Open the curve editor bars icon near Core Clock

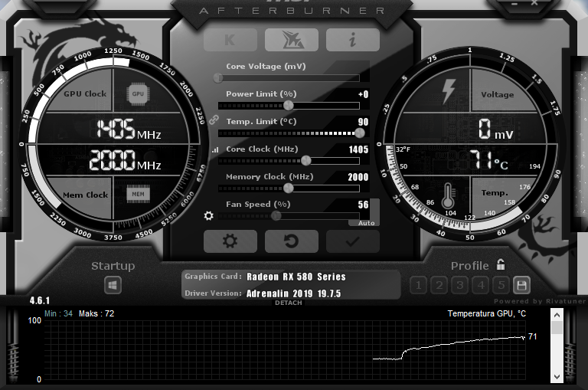[215, 149]
